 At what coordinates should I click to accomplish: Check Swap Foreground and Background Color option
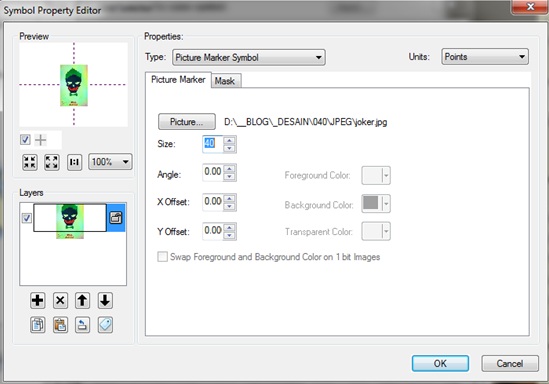tap(162, 257)
